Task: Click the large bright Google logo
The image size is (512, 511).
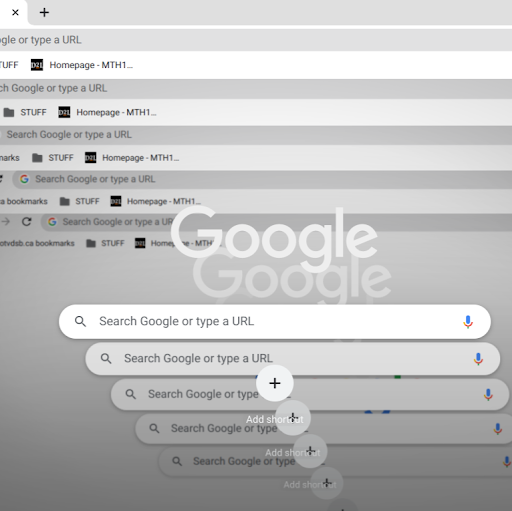Action: click(274, 238)
